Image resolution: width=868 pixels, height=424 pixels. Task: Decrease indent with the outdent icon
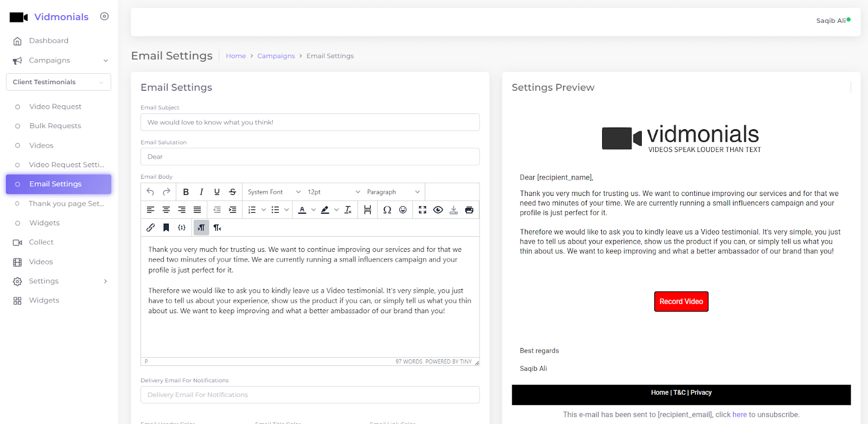[217, 210]
